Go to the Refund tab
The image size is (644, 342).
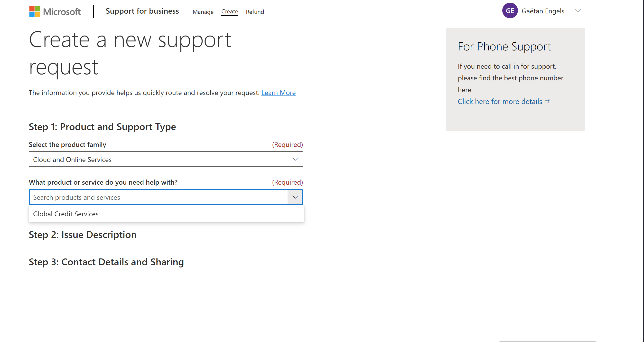pyautogui.click(x=255, y=12)
